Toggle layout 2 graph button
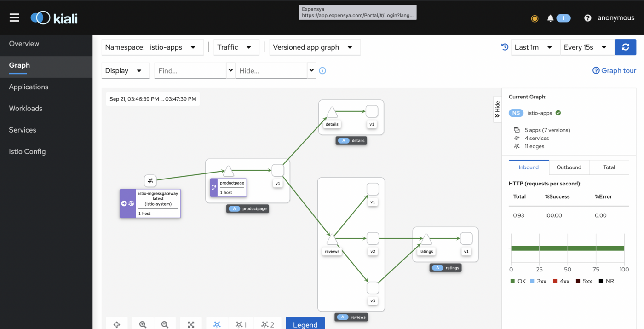The image size is (644, 329). click(x=268, y=324)
